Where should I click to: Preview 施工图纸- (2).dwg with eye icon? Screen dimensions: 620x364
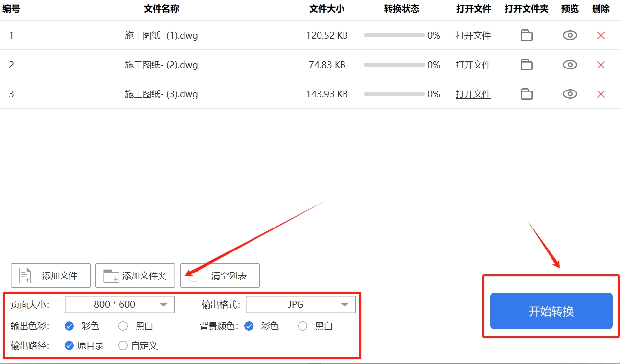pyautogui.click(x=570, y=65)
